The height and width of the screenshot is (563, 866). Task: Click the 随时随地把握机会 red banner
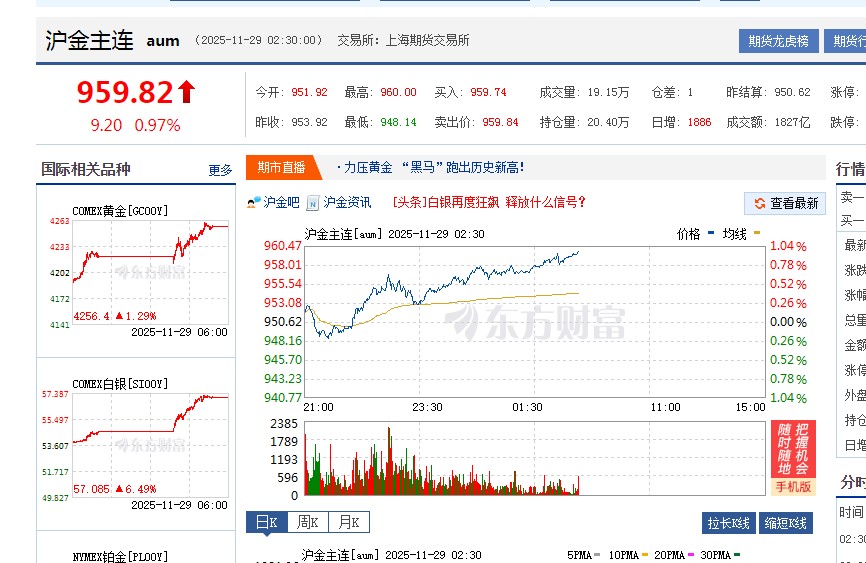click(793, 449)
